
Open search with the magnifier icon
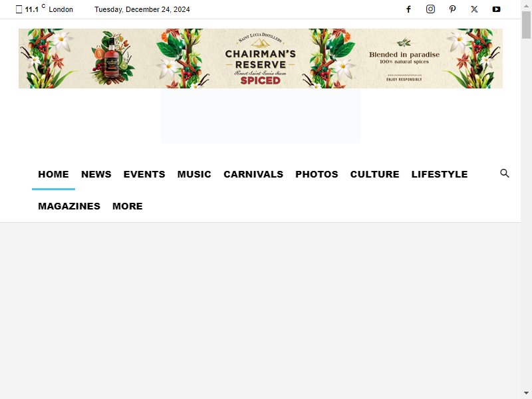[x=505, y=174]
